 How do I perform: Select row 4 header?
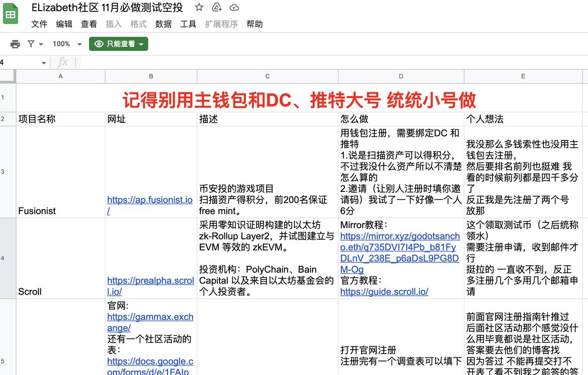8,258
